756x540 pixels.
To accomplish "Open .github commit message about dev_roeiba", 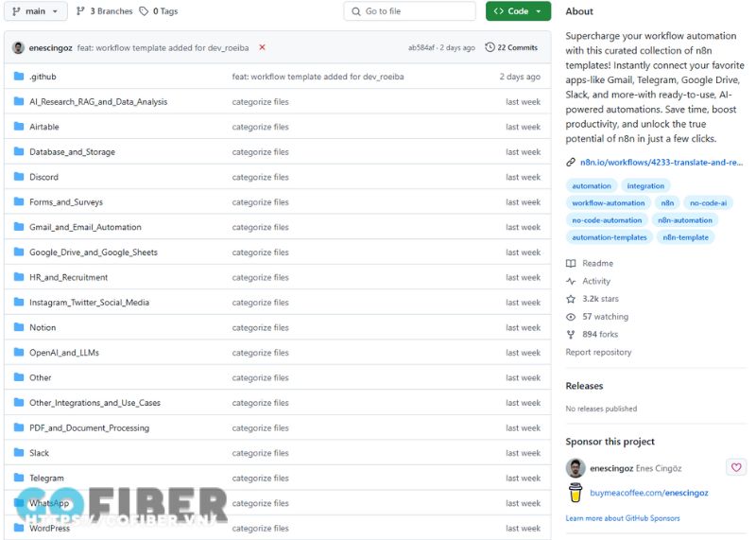I will coord(318,77).
